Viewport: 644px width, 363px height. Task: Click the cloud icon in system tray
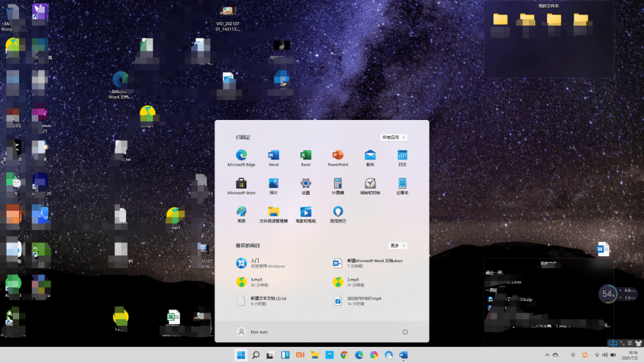coord(555,355)
